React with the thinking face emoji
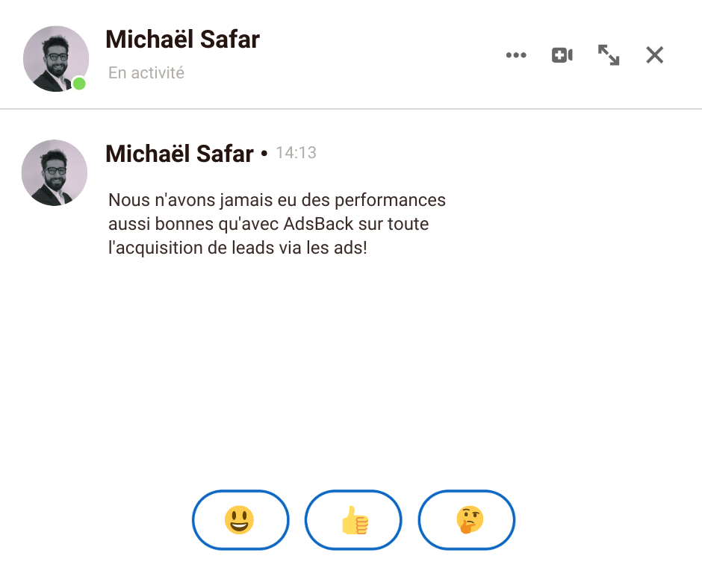 pos(467,519)
